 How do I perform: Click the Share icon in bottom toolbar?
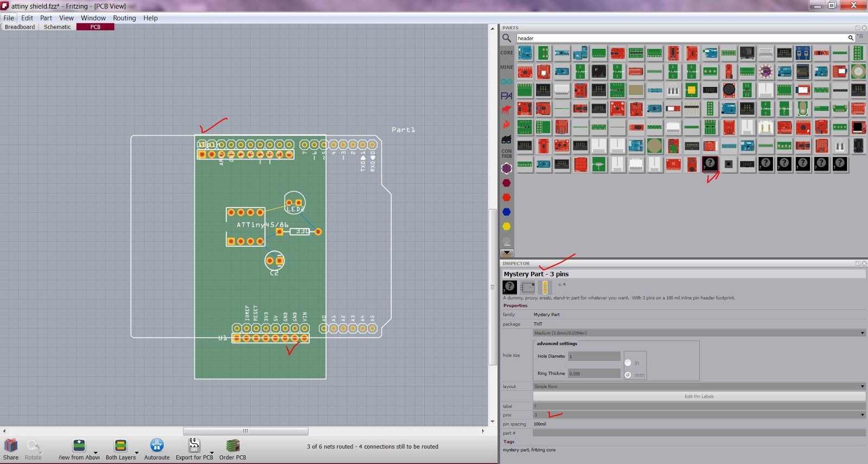[11, 446]
